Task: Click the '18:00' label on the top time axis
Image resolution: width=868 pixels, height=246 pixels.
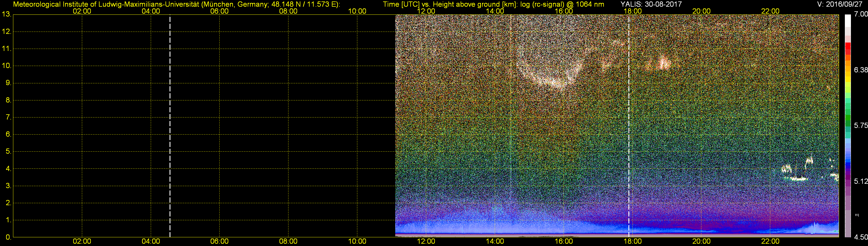Action: click(x=632, y=11)
